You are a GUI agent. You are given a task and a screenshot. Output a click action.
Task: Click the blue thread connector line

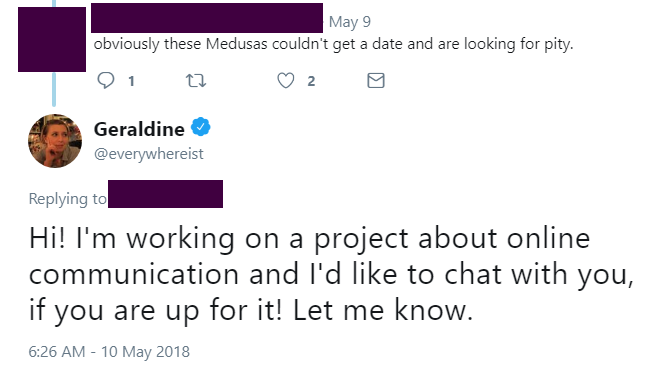pos(54,89)
